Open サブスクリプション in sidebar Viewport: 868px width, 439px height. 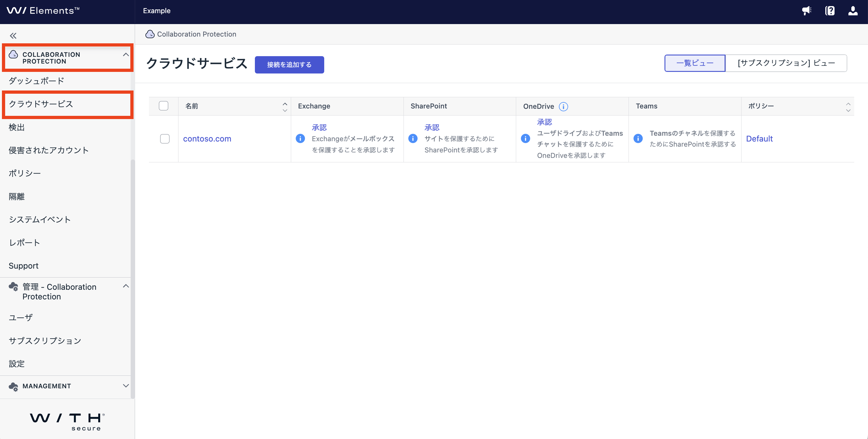pos(45,340)
